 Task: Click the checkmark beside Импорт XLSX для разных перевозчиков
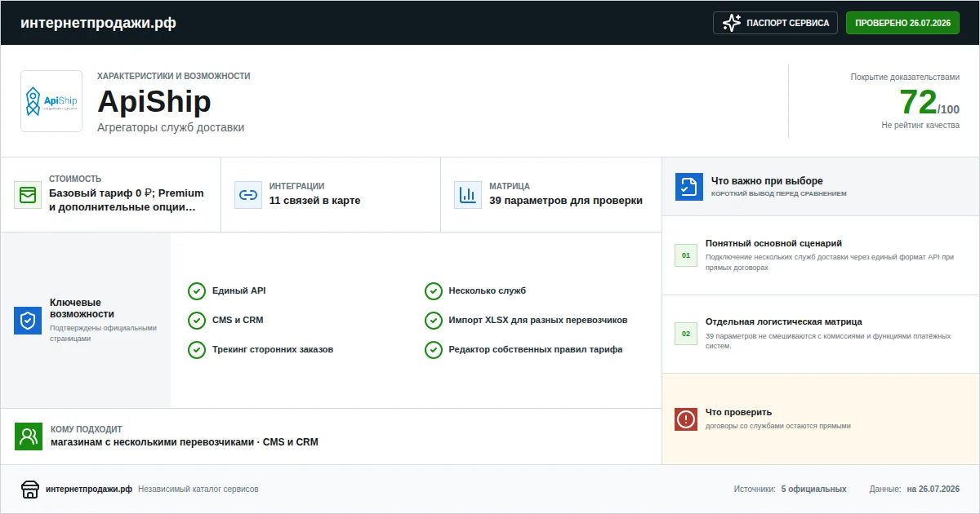pos(434,321)
